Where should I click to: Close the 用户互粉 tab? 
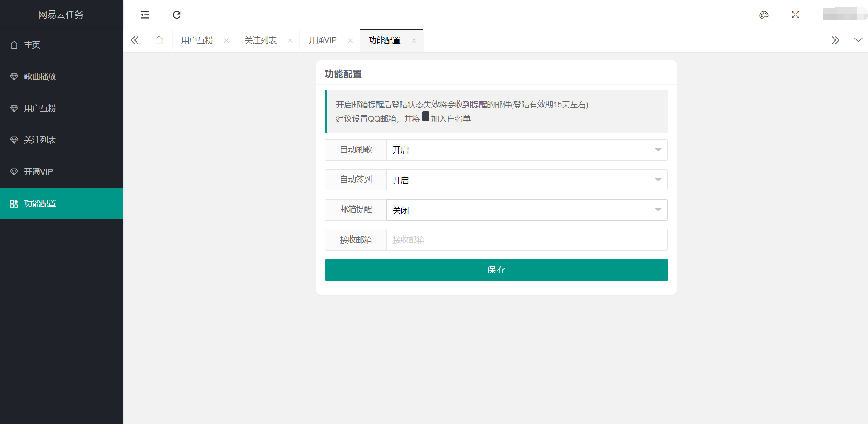click(x=226, y=40)
